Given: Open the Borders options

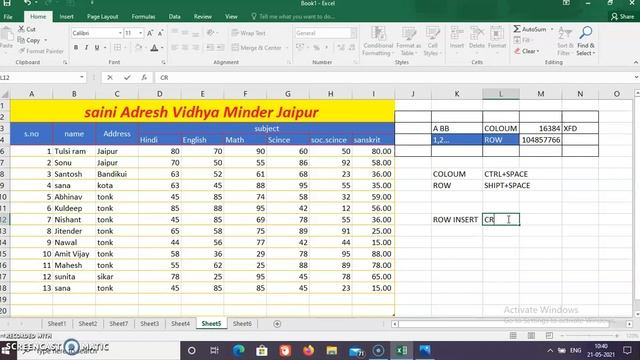Looking at the screenshot, I should click(x=118, y=48).
